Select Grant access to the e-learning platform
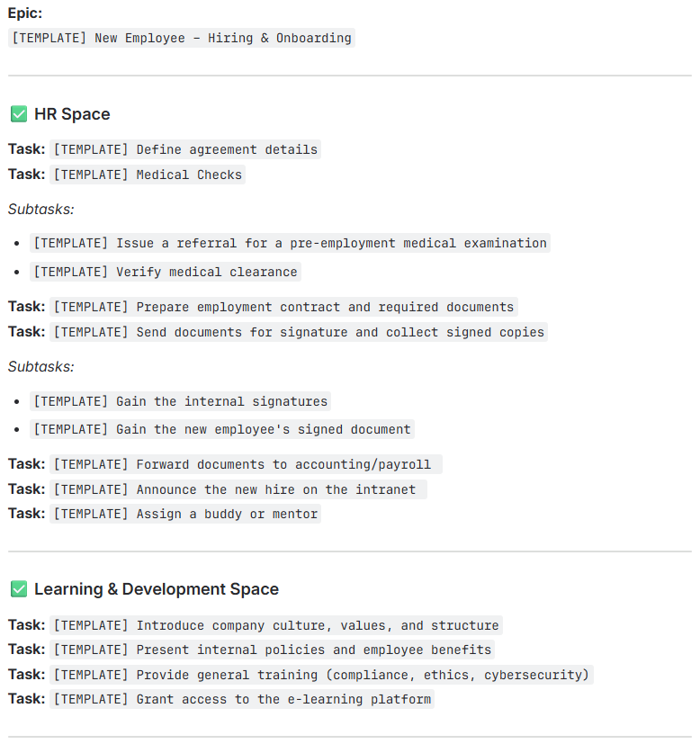The height and width of the screenshot is (744, 700). pos(242,699)
